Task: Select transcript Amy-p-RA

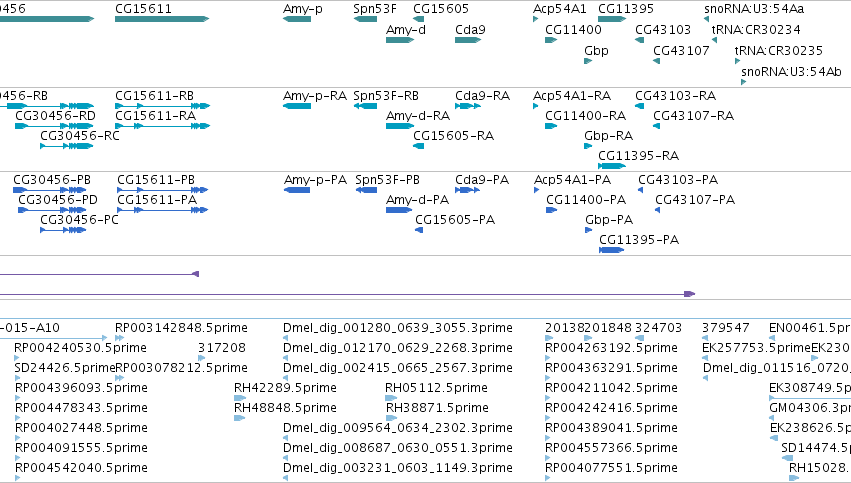Action: click(297, 106)
